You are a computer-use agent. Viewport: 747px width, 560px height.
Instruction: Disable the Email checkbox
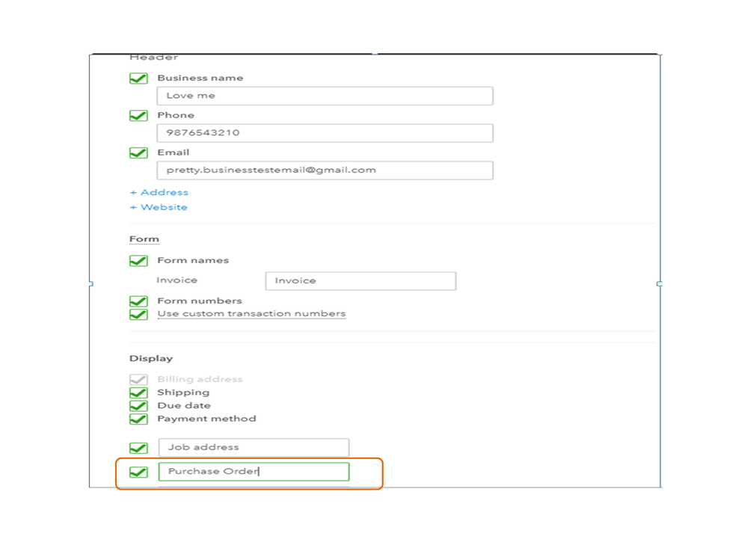tap(138, 153)
